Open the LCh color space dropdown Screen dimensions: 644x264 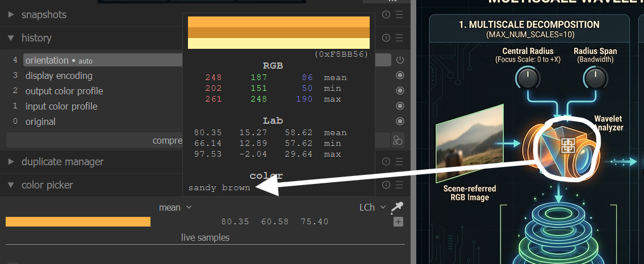point(372,208)
